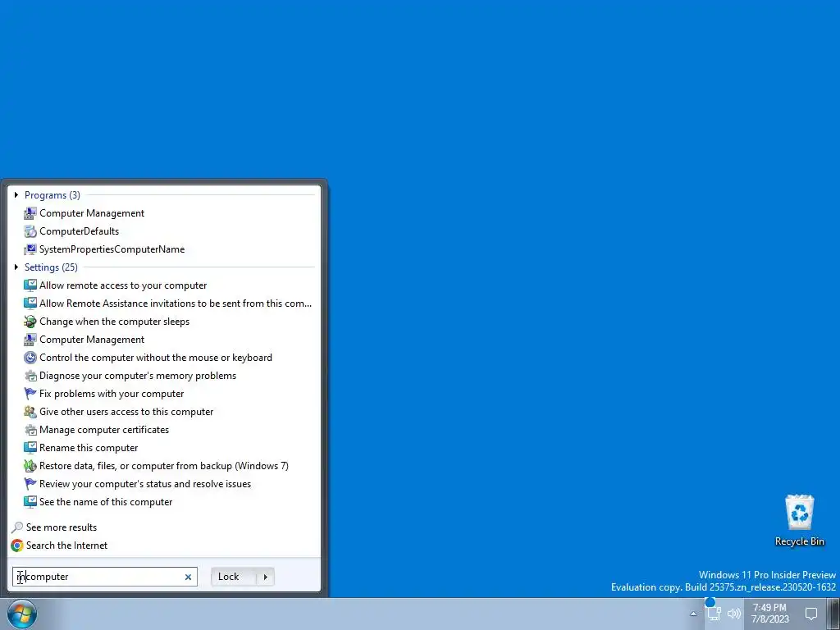
Task: Click the ComputerDefaults program icon
Action: 30,231
